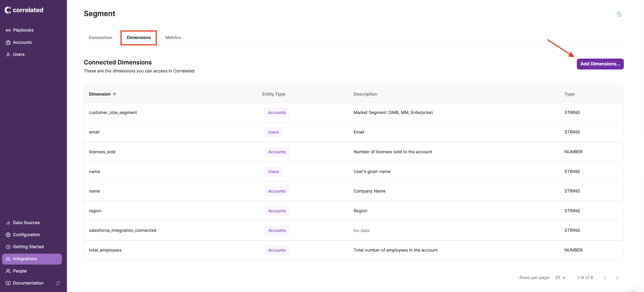This screenshot has height=292, width=644.
Task: Open the Rows per page dropdown
Action: pyautogui.click(x=560, y=278)
